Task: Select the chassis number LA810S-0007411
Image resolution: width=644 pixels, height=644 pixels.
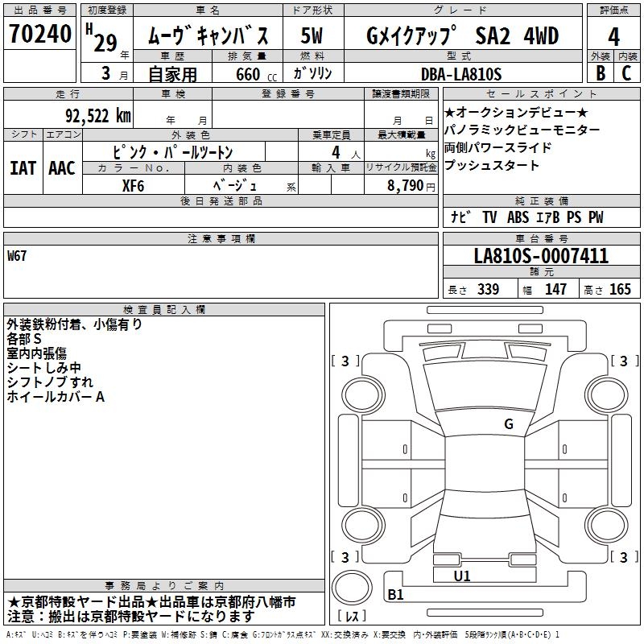Action: point(541,257)
